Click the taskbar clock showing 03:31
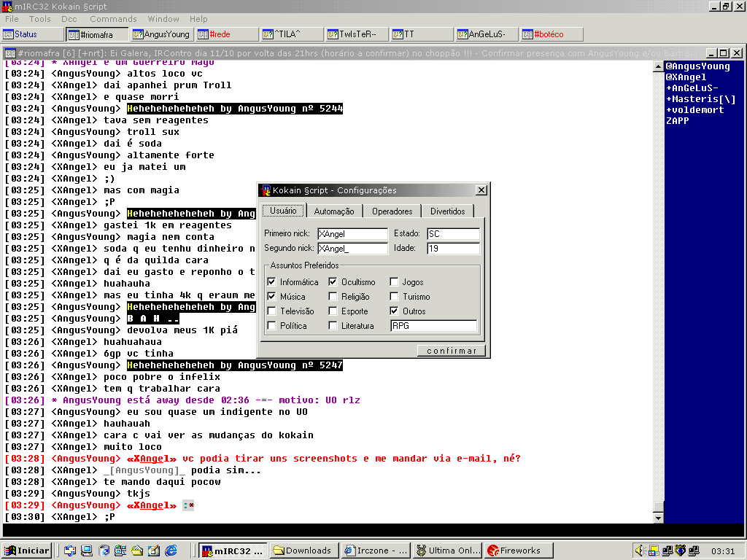747x560 pixels. pyautogui.click(x=723, y=551)
